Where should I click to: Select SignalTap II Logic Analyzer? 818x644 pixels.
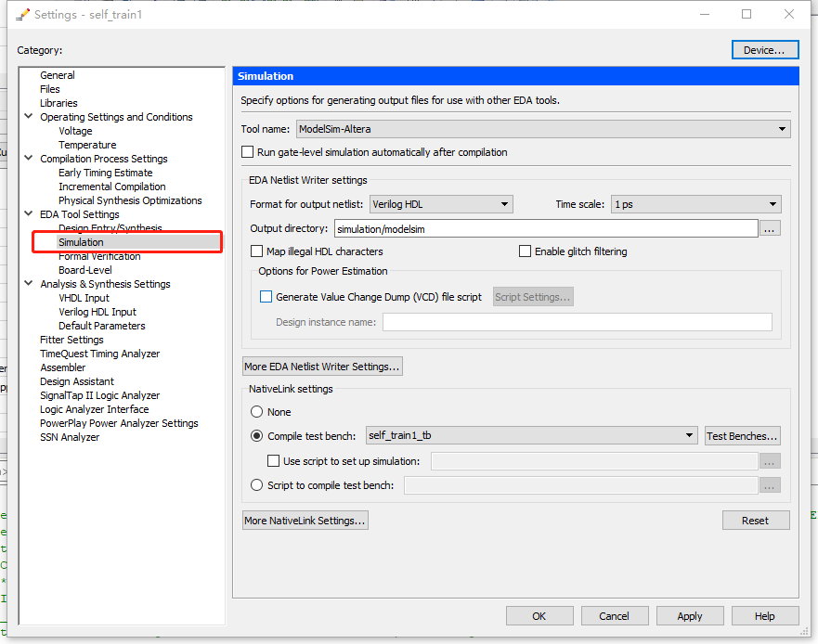tap(99, 396)
